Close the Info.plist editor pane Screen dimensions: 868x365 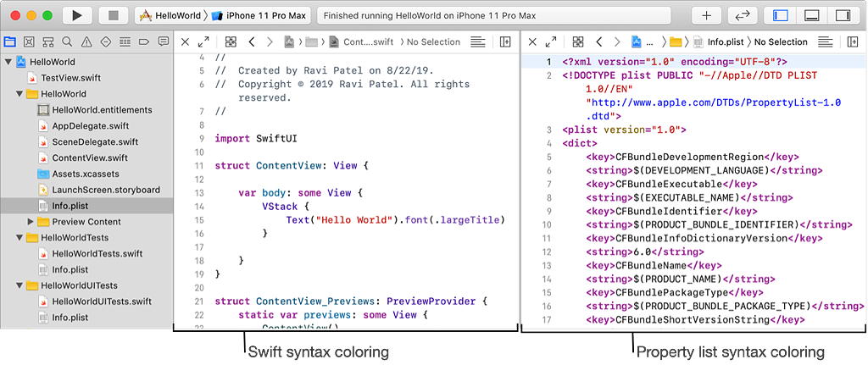click(532, 41)
